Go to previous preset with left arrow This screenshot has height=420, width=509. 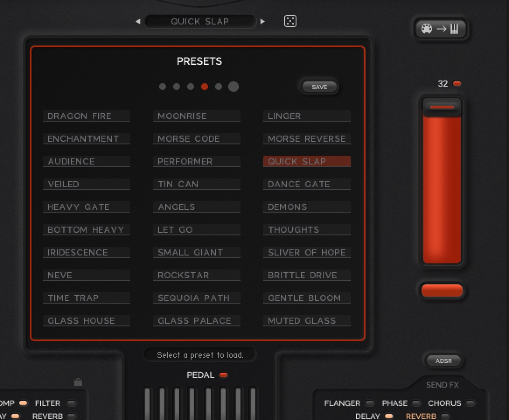138,21
